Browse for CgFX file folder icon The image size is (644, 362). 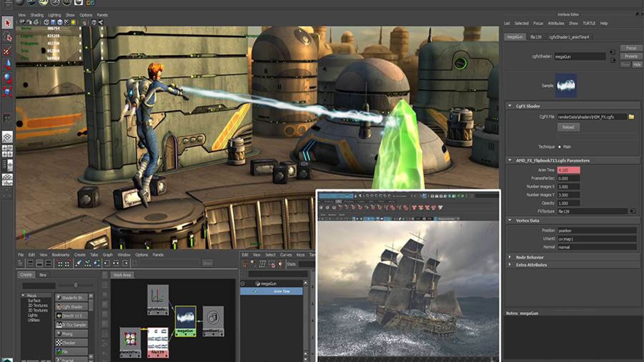coord(631,117)
